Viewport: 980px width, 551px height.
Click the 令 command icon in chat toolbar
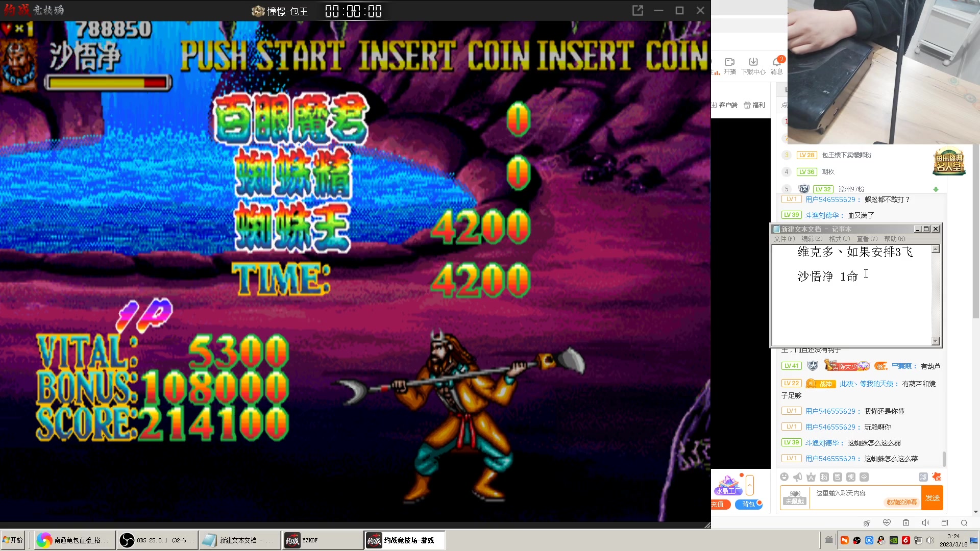point(864,477)
